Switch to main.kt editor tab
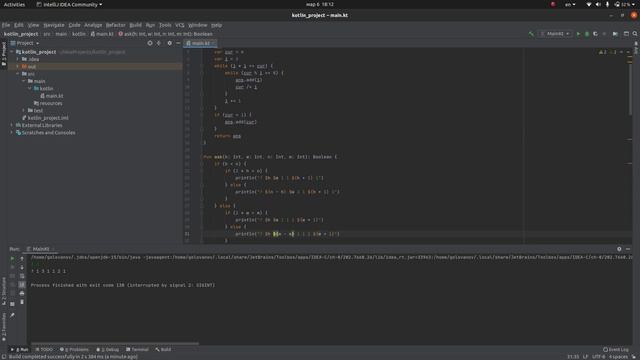Image resolution: width=640 pixels, height=360 pixels. pyautogui.click(x=200, y=43)
